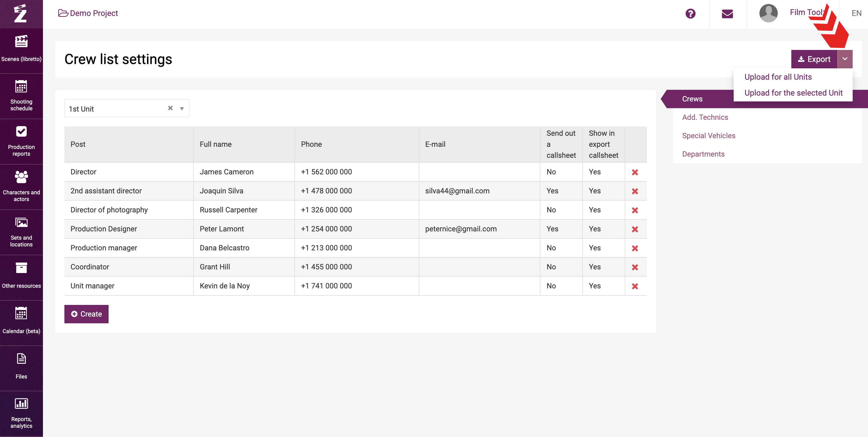
Task: Click the name Russell Carpenter
Action: [229, 210]
